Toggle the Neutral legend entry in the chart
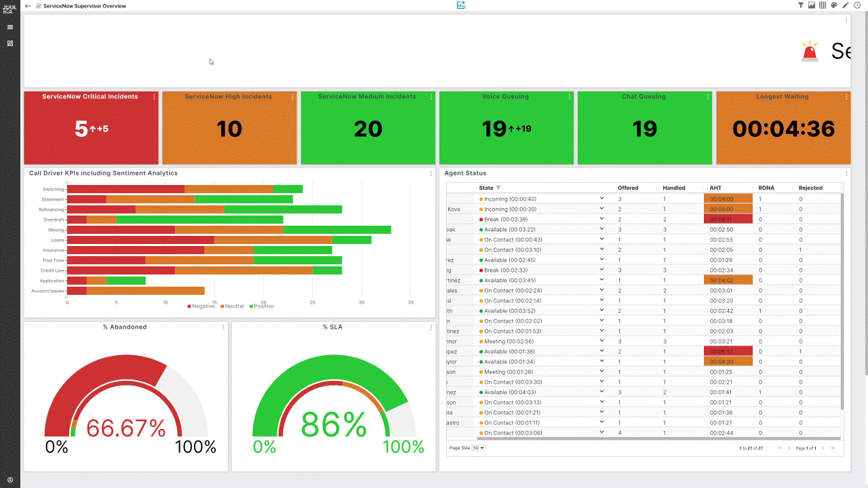This screenshot has width=868, height=488. 231,306
